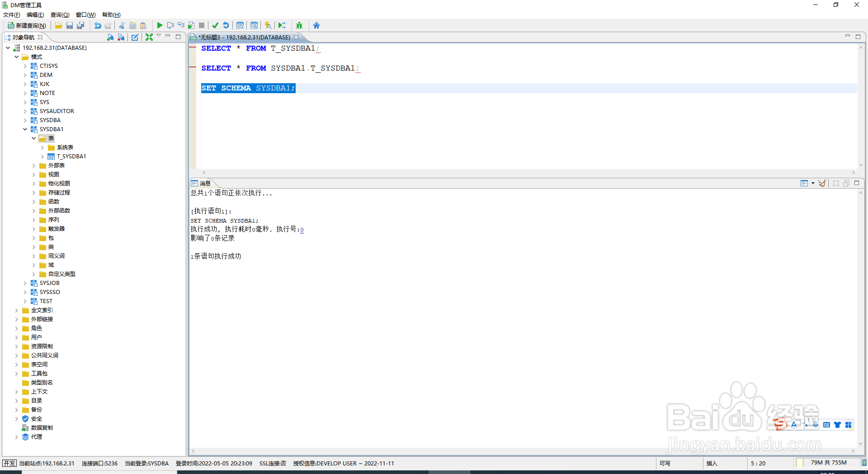Undo the last edit with the blue arrow
The height and width of the screenshot is (474, 868).
pos(97,26)
